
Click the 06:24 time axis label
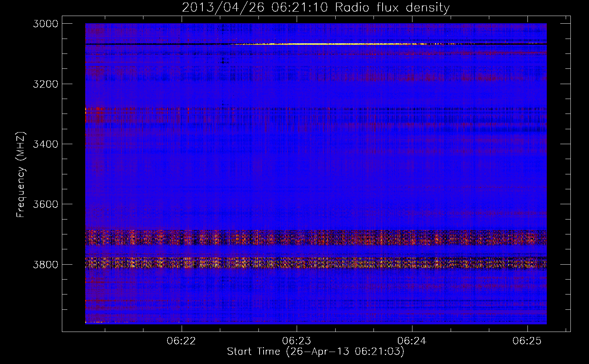click(x=412, y=341)
